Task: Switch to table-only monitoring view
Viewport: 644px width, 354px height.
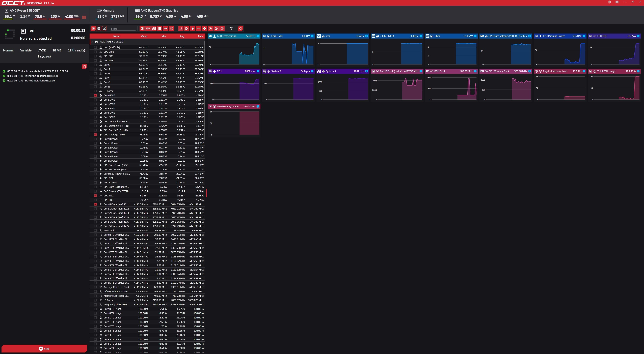Action: click(x=99, y=28)
